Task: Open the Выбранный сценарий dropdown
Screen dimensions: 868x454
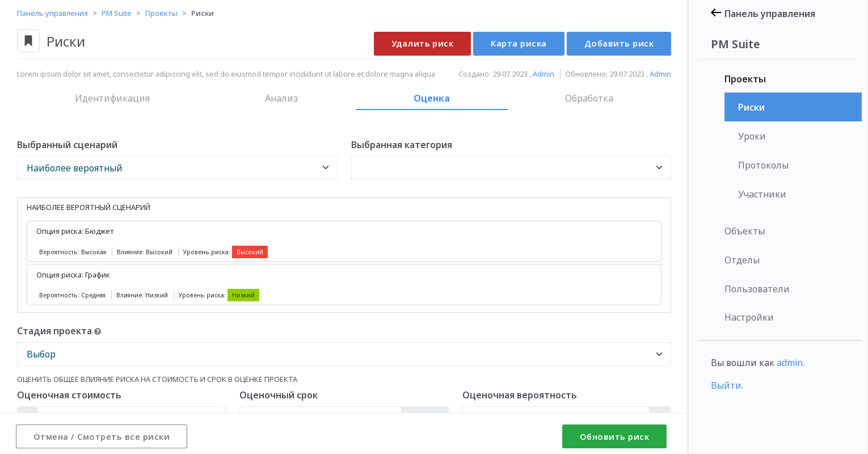Action: (x=177, y=167)
